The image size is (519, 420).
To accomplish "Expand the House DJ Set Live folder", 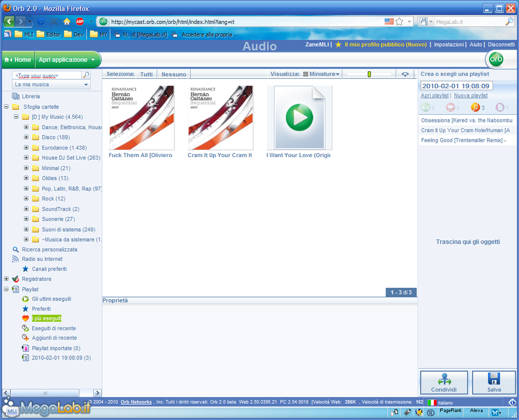I will 26,158.
